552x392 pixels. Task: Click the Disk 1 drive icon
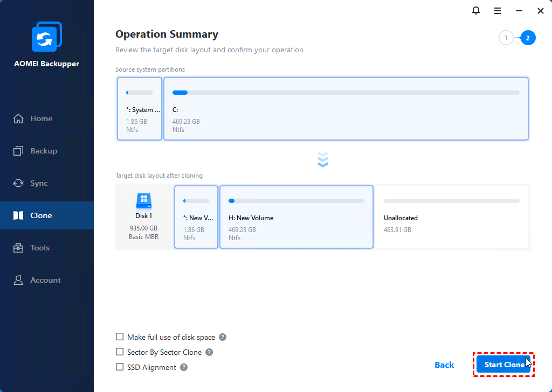[143, 201]
